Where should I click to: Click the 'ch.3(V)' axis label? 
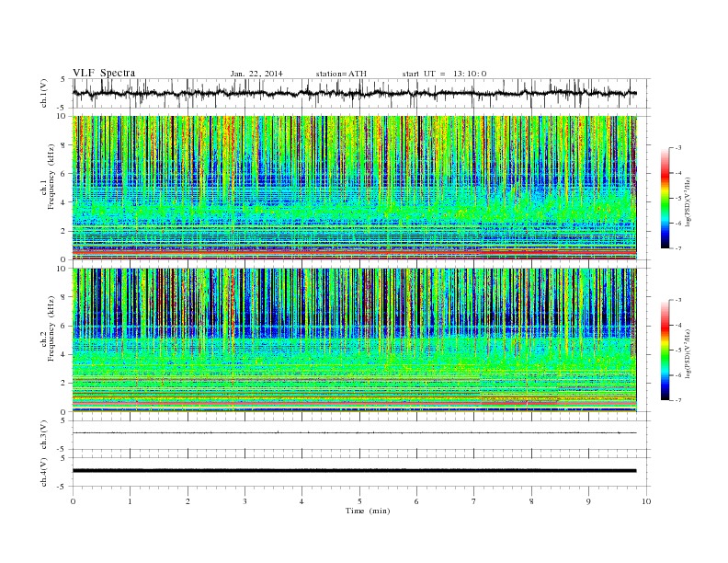[44, 434]
